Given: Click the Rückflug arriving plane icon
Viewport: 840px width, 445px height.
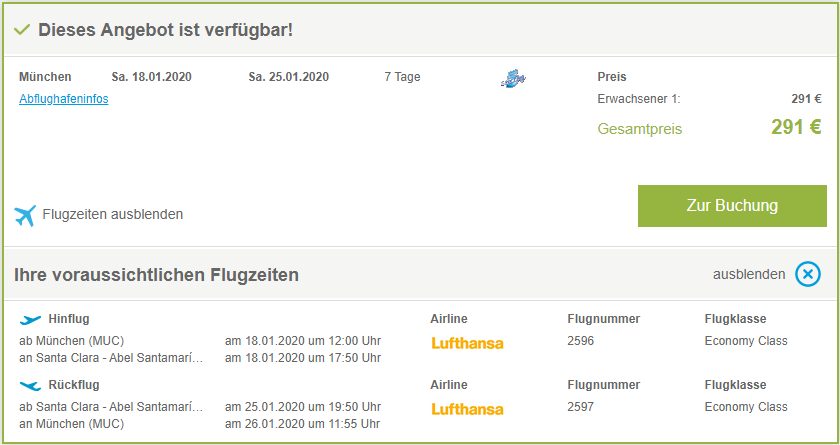Looking at the screenshot, I should [x=31, y=385].
